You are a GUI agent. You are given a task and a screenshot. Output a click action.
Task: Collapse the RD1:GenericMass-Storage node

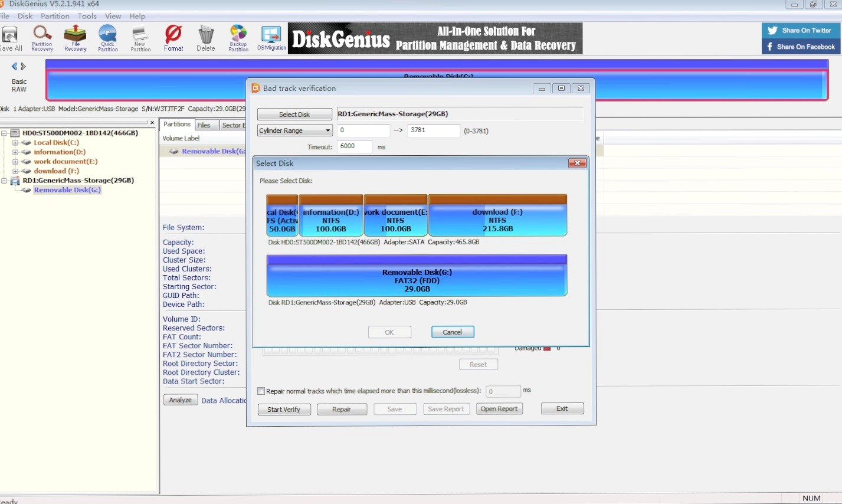tap(4, 181)
